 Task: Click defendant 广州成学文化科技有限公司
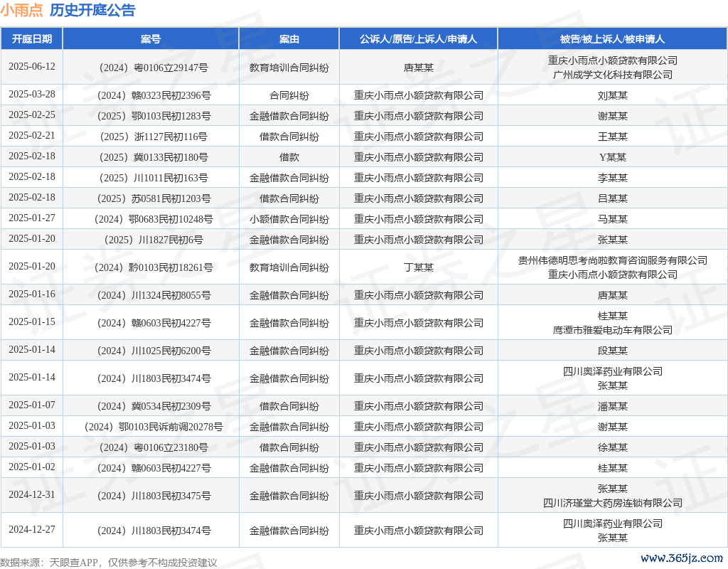point(612,75)
